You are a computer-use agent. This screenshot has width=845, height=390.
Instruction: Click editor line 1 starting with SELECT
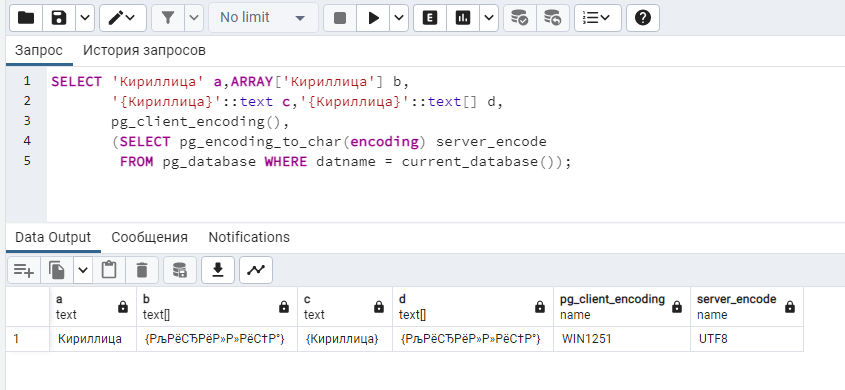click(231, 82)
